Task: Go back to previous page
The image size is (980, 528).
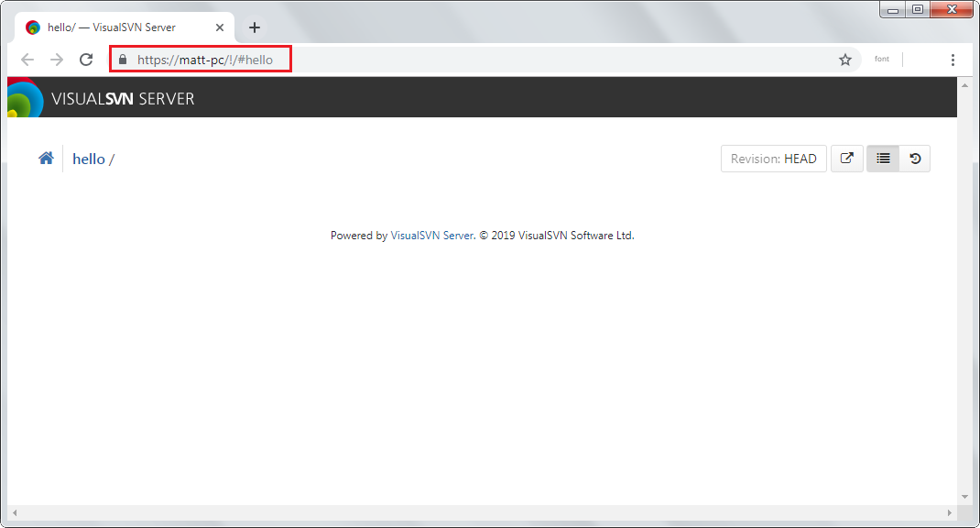Action: (x=27, y=60)
